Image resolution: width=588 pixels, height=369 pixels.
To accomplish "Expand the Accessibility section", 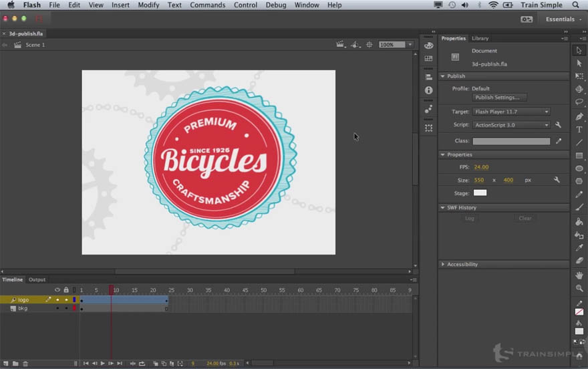I will (443, 264).
